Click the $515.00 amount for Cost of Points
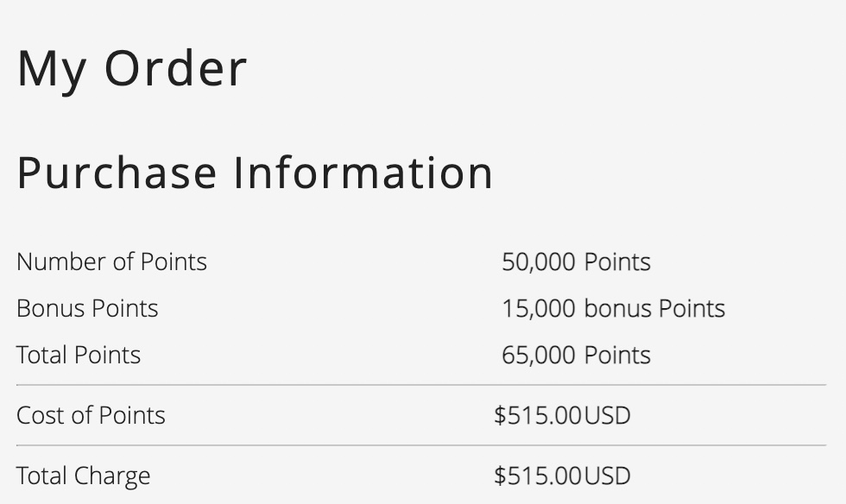 coord(538,415)
